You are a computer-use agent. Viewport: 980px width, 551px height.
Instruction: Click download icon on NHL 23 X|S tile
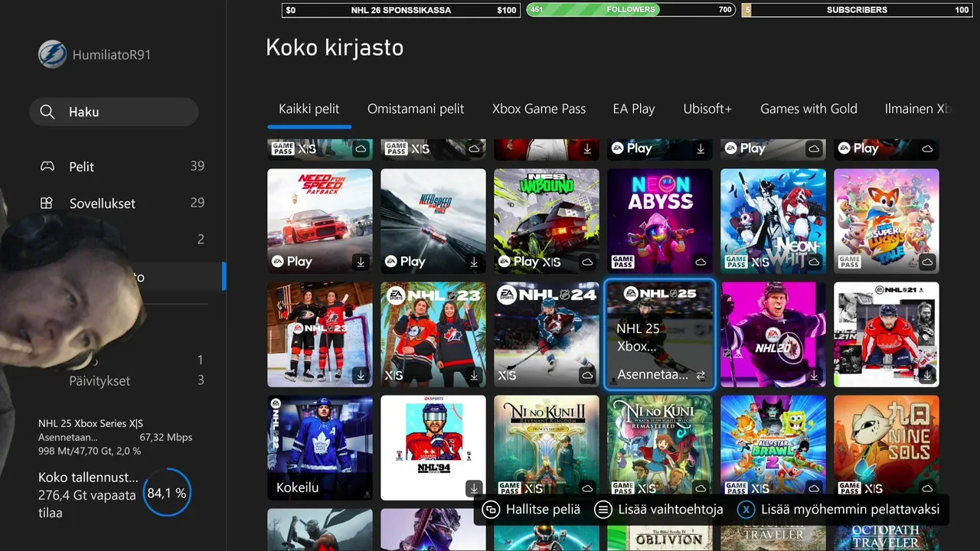tap(474, 375)
